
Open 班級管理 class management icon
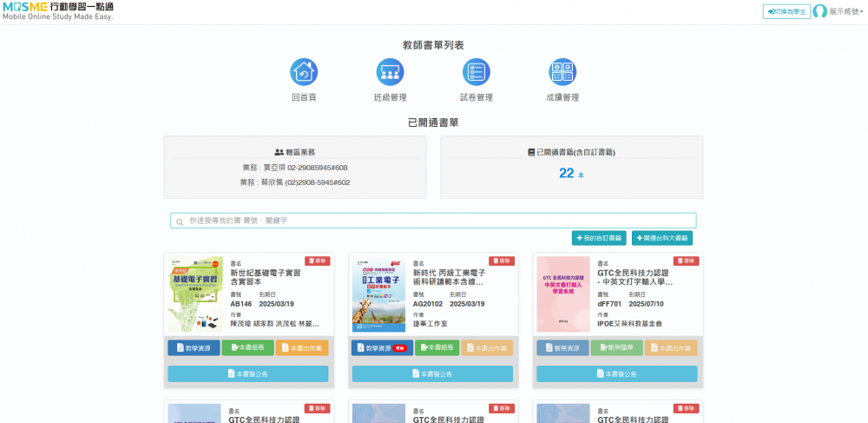coord(390,72)
